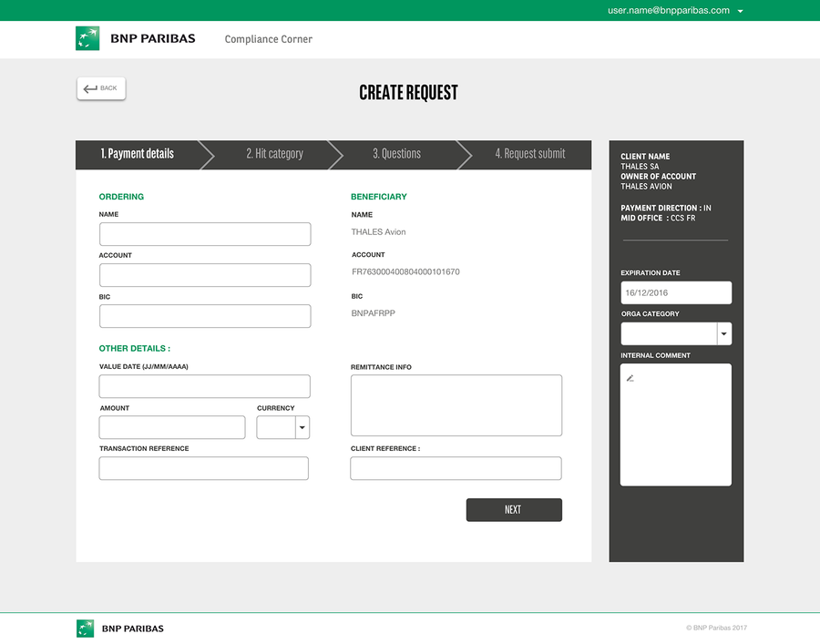Viewport: 820px width, 644px height.
Task: Focus the Amount input box
Action: (172, 427)
